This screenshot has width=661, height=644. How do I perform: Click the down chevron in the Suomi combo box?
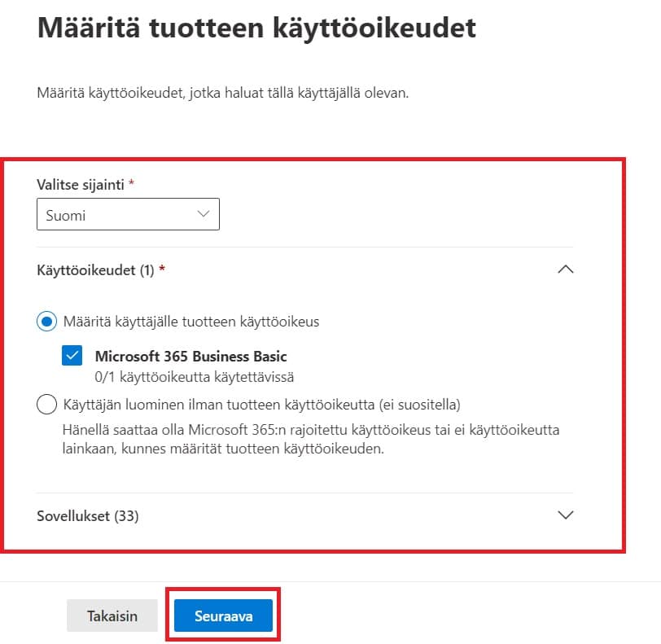pos(203,215)
